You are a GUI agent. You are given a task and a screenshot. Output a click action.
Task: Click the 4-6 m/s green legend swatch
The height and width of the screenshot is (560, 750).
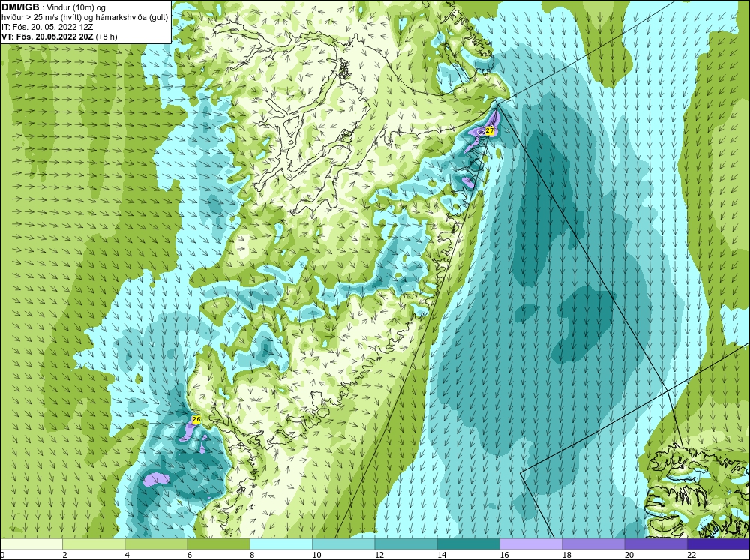coord(157,544)
